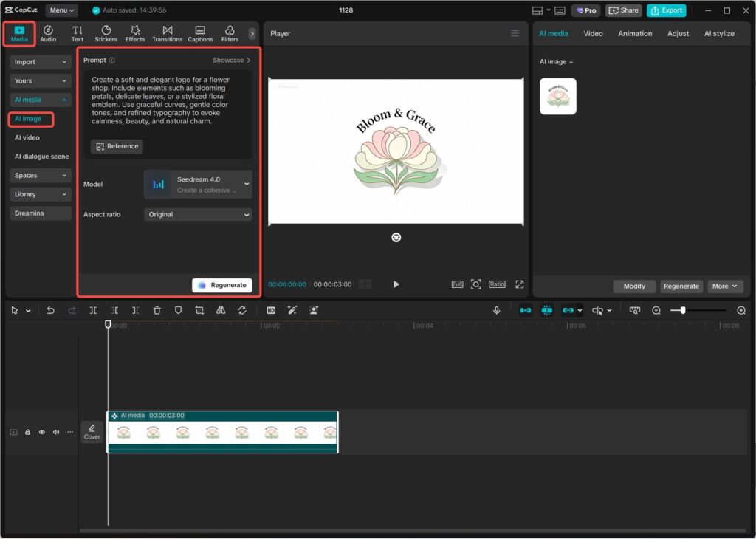Expand the Import section in sidebar
The width and height of the screenshot is (756, 539).
pyautogui.click(x=41, y=62)
